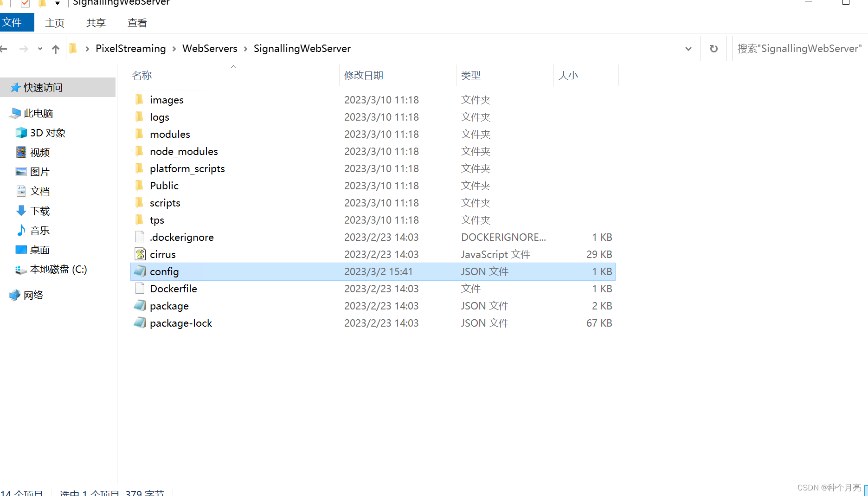Image resolution: width=868 pixels, height=496 pixels.
Task: Click the '.dockerignore' file name
Action: coord(181,237)
